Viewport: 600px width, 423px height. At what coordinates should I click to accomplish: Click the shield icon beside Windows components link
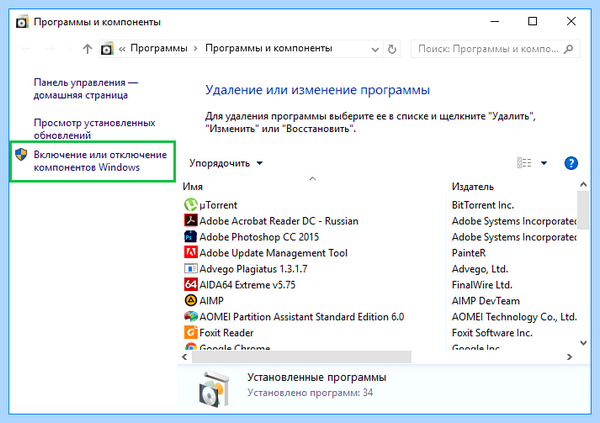[21, 155]
